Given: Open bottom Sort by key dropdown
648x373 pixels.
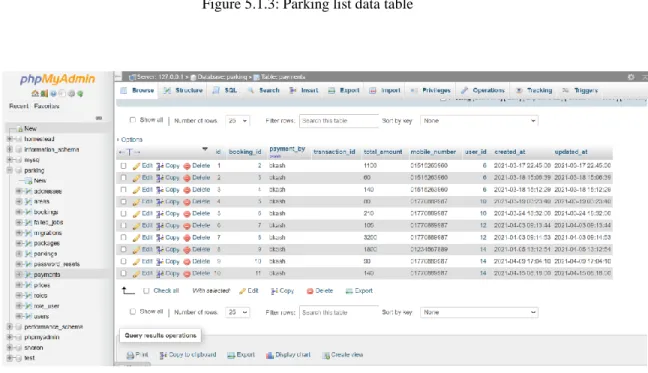Looking at the screenshot, I should coord(479,312).
